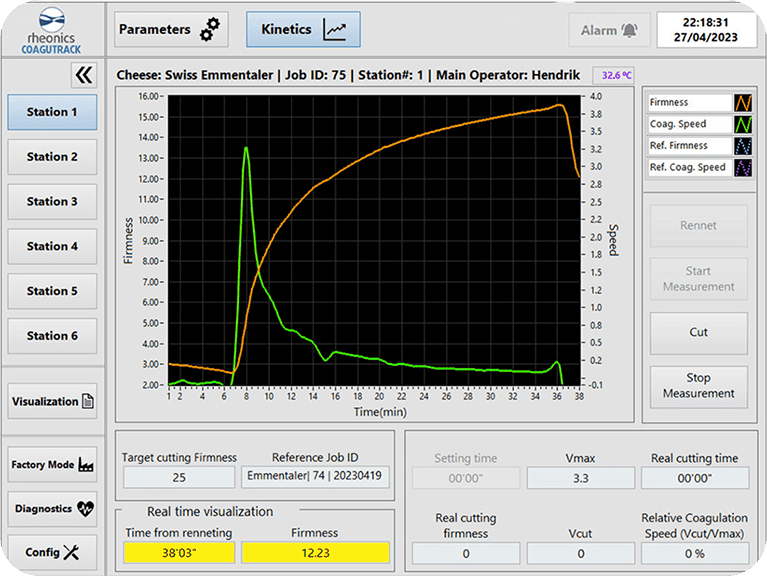This screenshot has width=767, height=576.
Task: Collapse the sidebar with double chevron
Action: [x=84, y=75]
